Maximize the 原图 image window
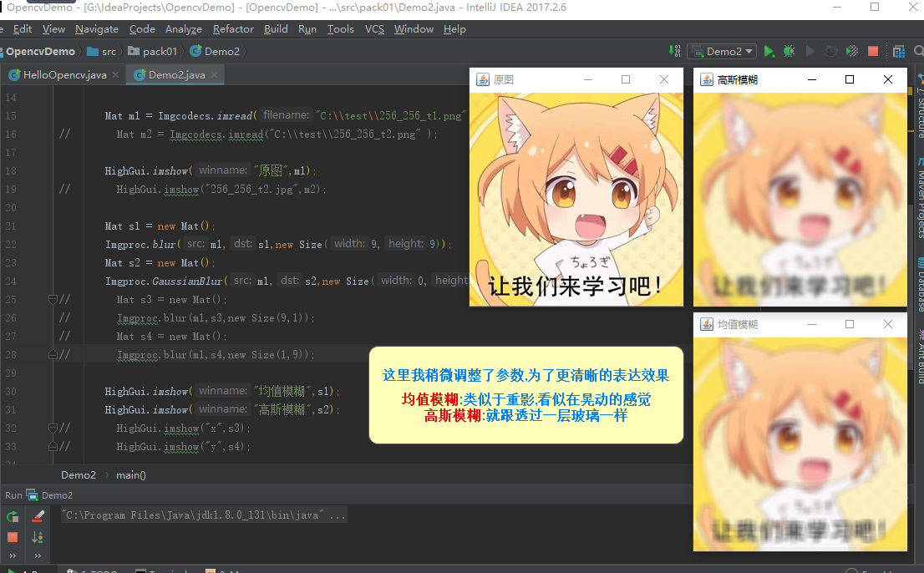The height and width of the screenshot is (573, 924). [626, 79]
